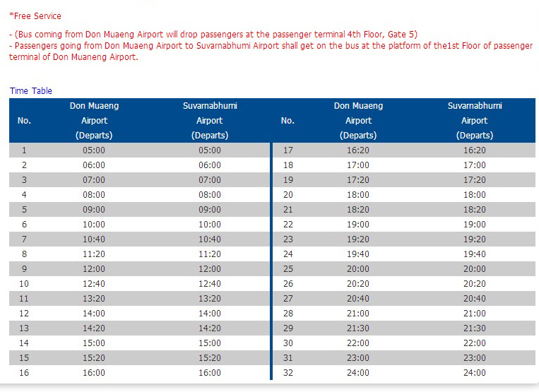Click the left Don Mueang Airport column header
Image resolution: width=539 pixels, height=392 pixels.
94,121
